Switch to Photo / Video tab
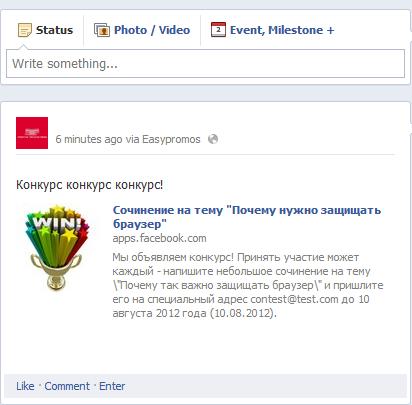The width and height of the screenshot is (412, 405). point(142,30)
